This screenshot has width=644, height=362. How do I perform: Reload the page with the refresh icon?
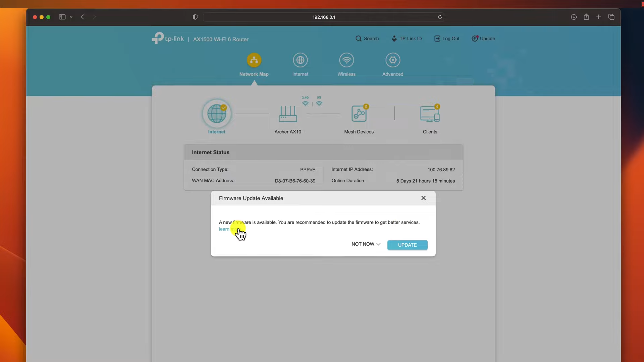pos(440,17)
